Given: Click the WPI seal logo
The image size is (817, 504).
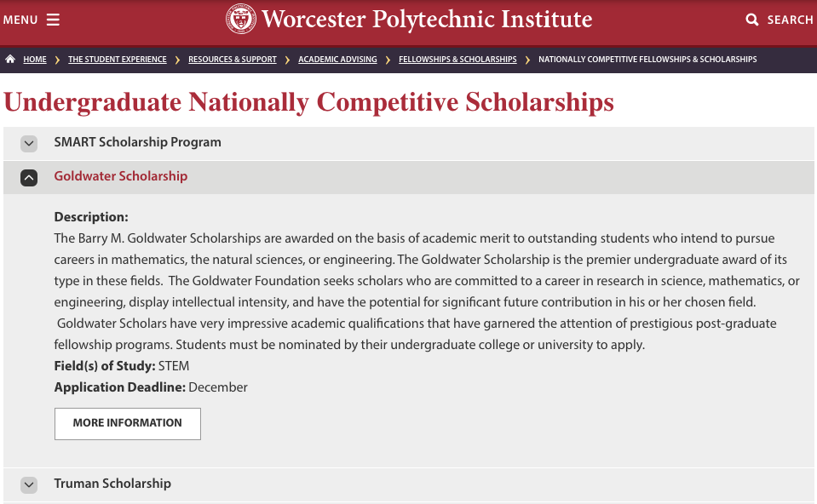Looking at the screenshot, I should click(241, 19).
